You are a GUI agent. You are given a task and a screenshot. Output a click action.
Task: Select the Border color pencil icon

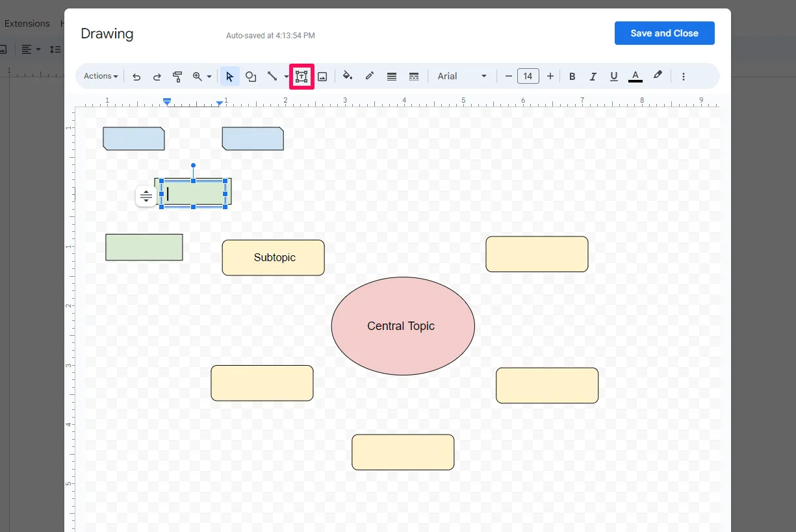(x=369, y=76)
